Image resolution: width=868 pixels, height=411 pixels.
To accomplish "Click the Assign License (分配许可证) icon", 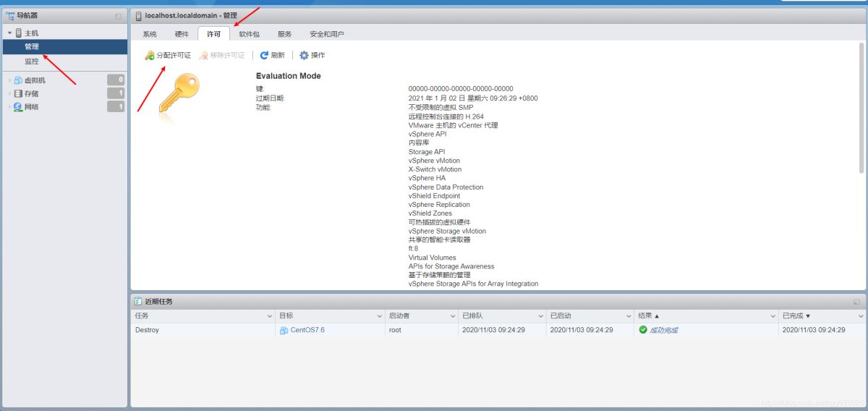I will pos(150,56).
